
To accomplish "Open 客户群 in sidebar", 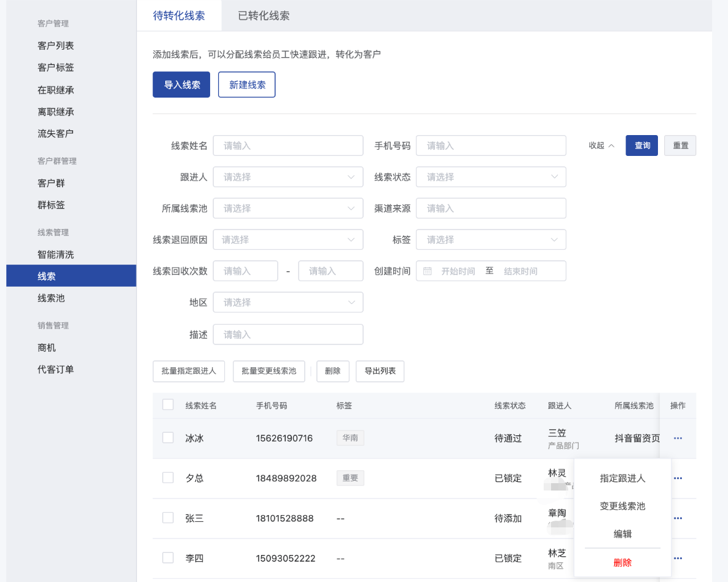I will coord(51,184).
